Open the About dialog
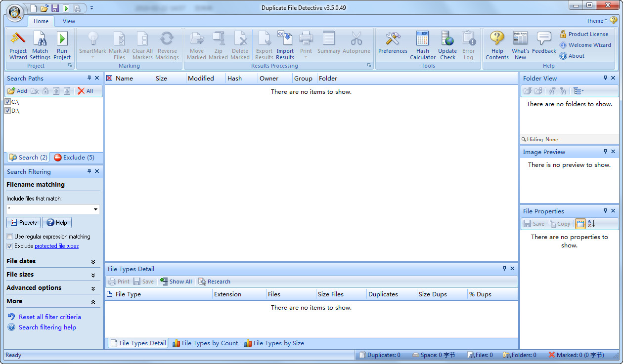 pyautogui.click(x=572, y=56)
